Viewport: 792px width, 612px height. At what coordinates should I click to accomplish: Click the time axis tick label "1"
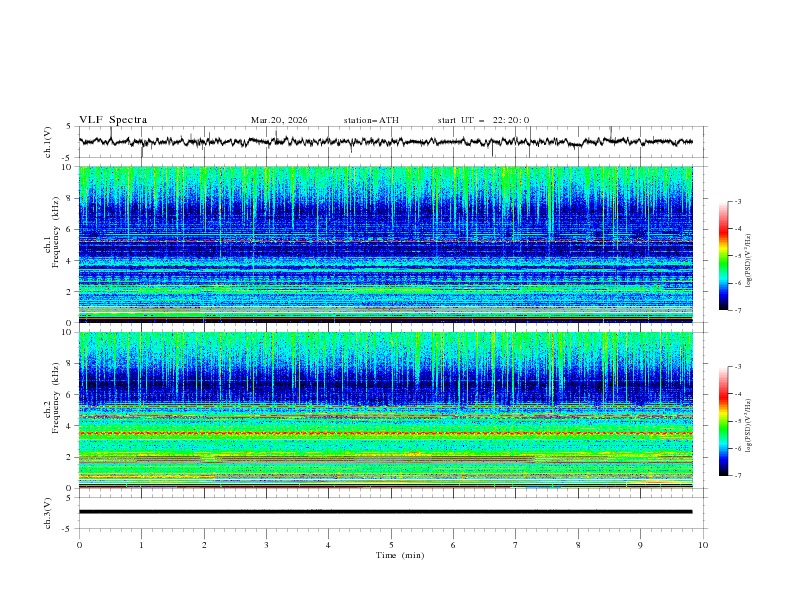click(x=141, y=545)
